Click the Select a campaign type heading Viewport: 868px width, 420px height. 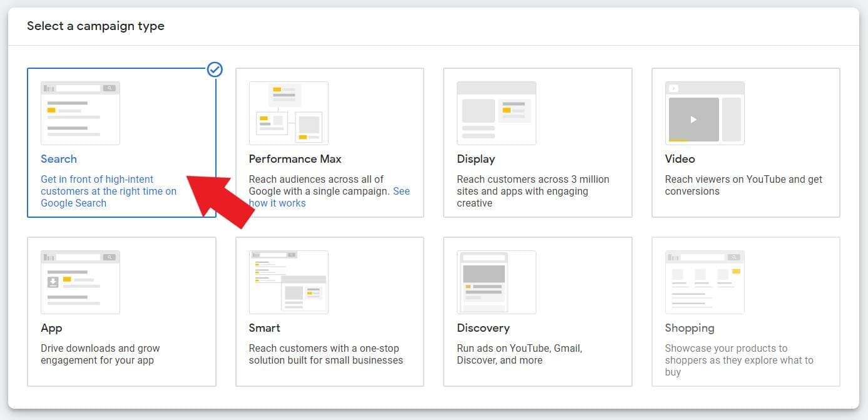(x=95, y=26)
